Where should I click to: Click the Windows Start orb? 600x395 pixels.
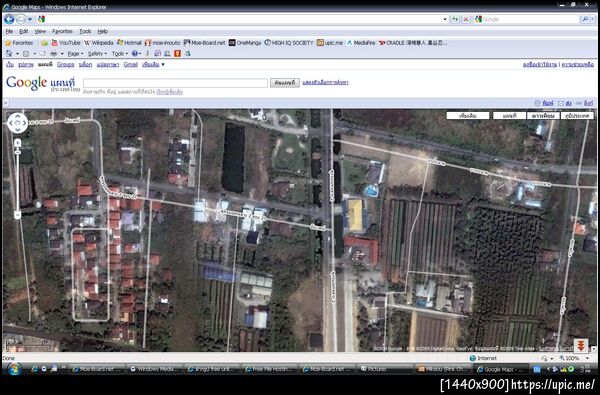[15, 369]
